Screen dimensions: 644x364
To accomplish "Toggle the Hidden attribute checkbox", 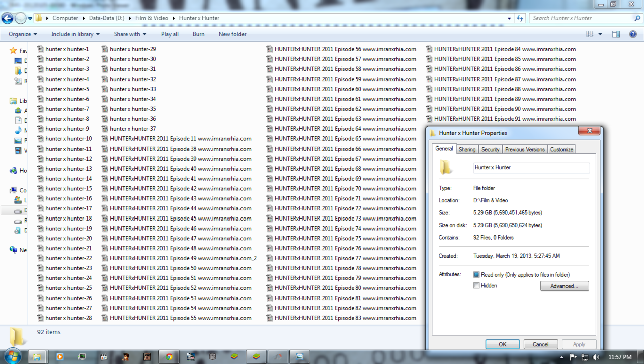I will pyautogui.click(x=476, y=286).
